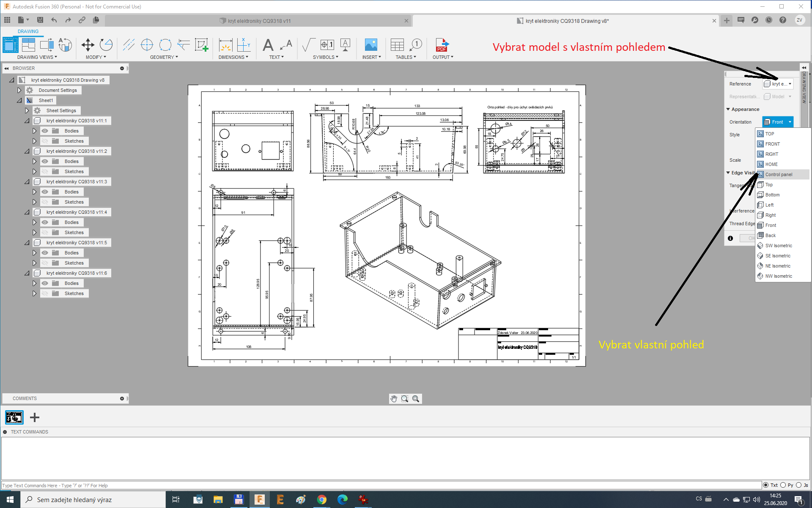Click the Output PDF icon
812x508 pixels.
coord(442,45)
